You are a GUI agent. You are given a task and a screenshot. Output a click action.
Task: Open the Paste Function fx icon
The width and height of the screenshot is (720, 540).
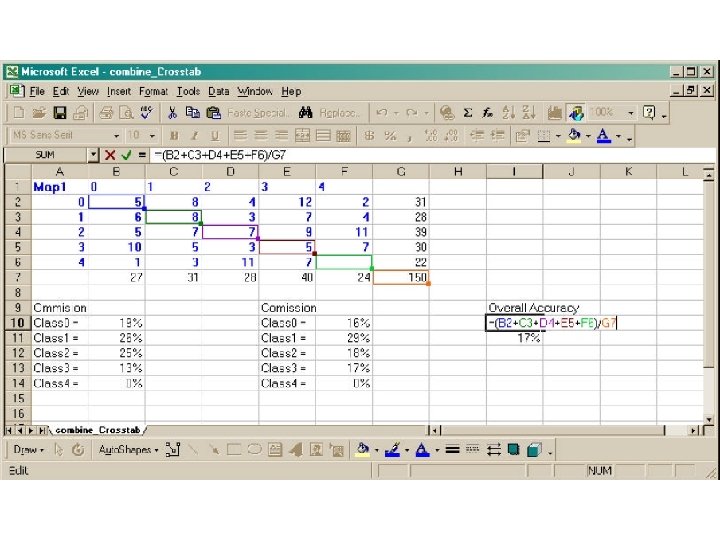pos(488,112)
